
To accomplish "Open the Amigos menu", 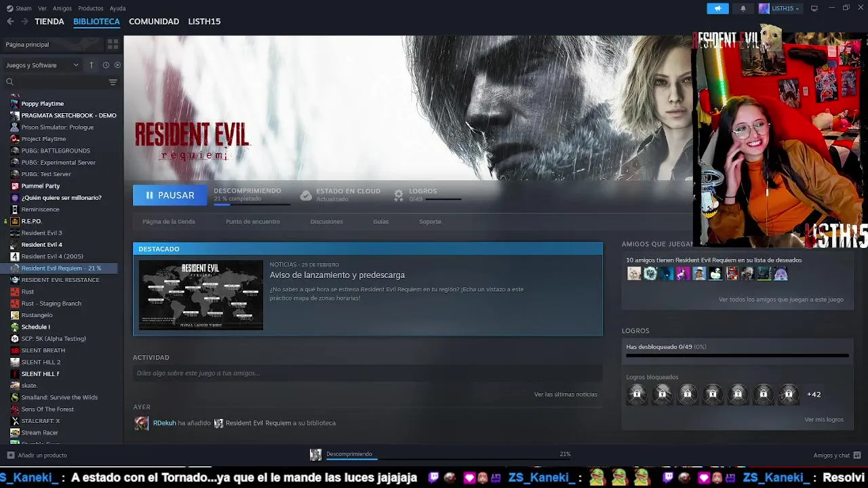I will [62, 8].
